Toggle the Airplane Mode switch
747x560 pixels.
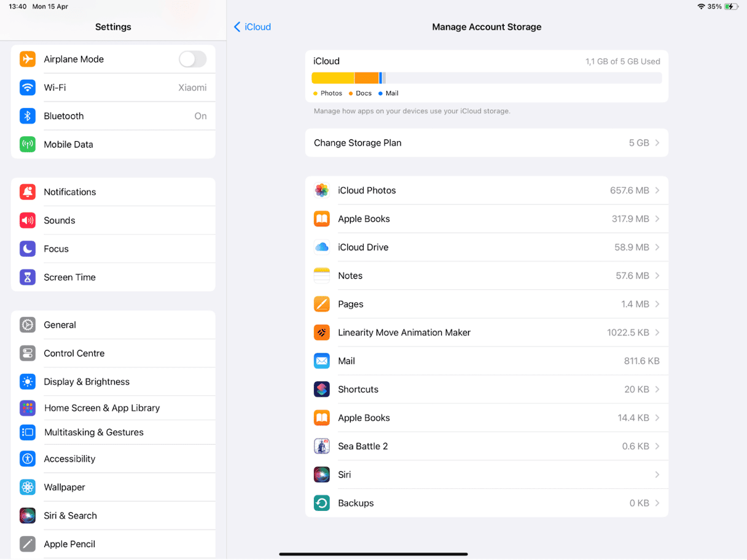pos(193,59)
